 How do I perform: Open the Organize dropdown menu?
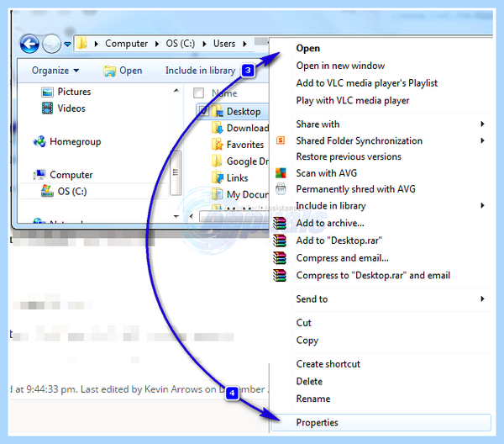[55, 71]
